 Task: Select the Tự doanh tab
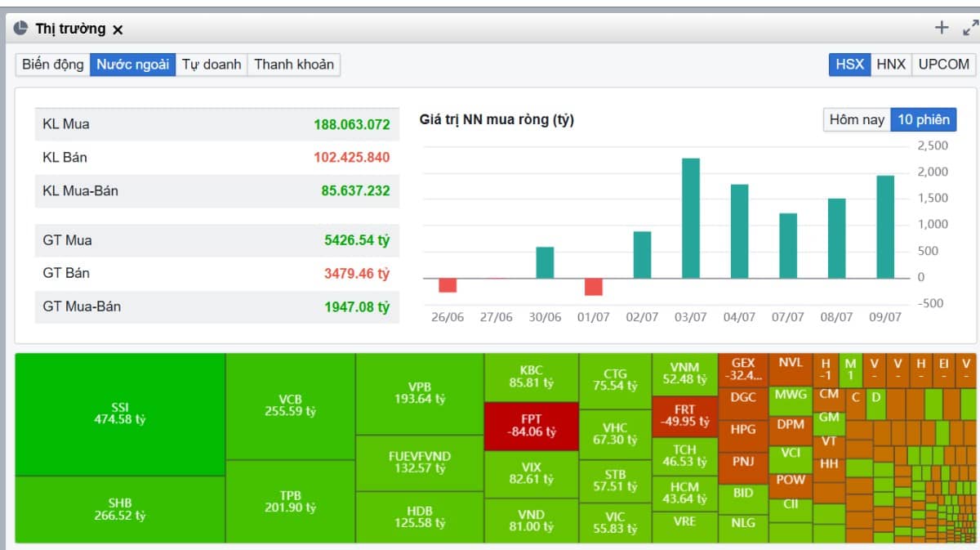click(211, 65)
